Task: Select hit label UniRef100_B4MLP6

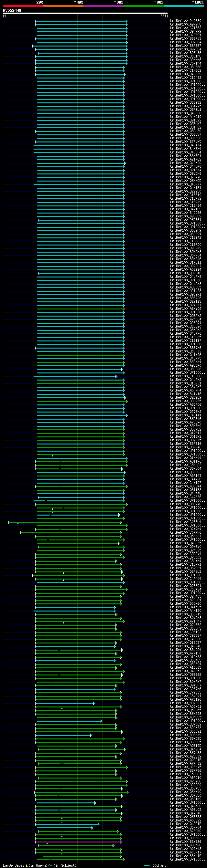Action: click(186, 166)
